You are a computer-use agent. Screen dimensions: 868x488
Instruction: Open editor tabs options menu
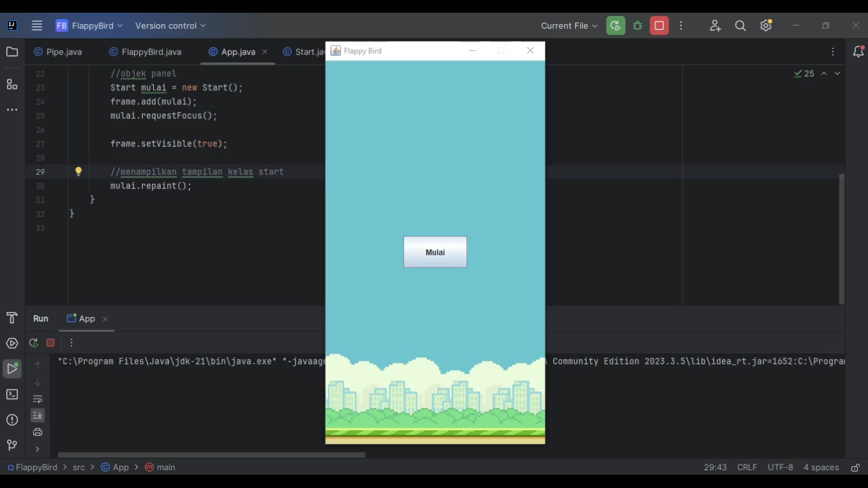click(833, 52)
